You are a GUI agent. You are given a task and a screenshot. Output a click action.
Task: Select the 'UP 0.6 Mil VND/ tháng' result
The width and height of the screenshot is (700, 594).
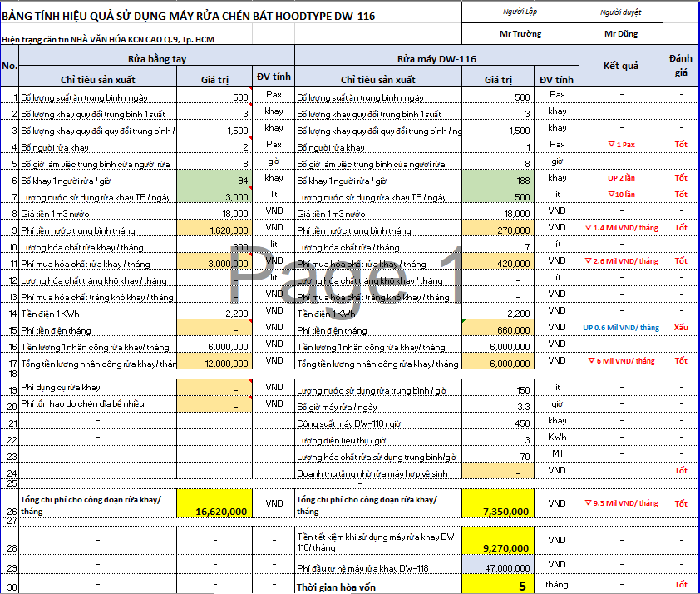click(620, 328)
